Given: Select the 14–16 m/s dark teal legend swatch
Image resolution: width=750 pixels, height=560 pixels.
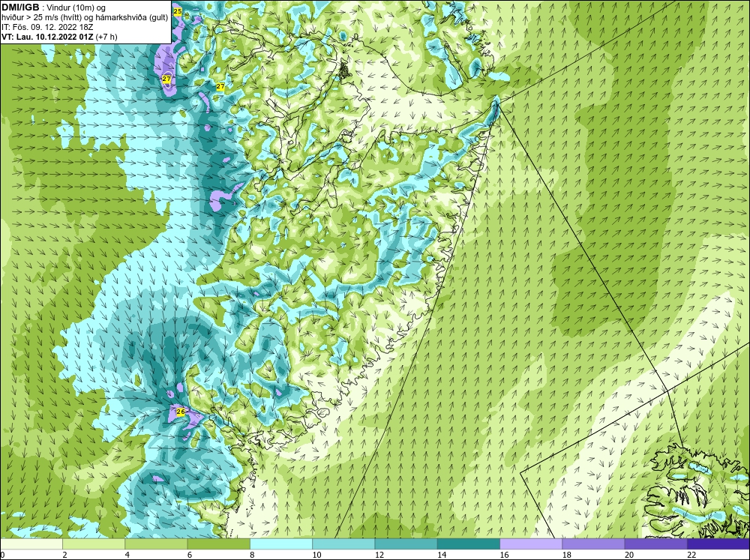Looking at the screenshot, I should (468, 544).
